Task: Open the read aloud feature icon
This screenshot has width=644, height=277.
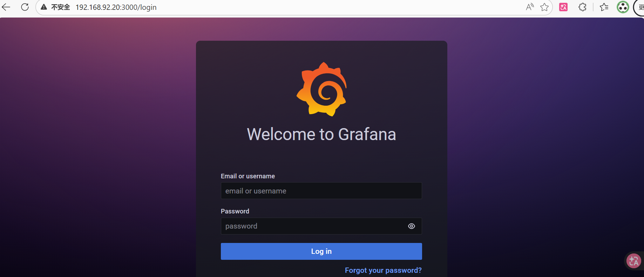Action: point(530,7)
